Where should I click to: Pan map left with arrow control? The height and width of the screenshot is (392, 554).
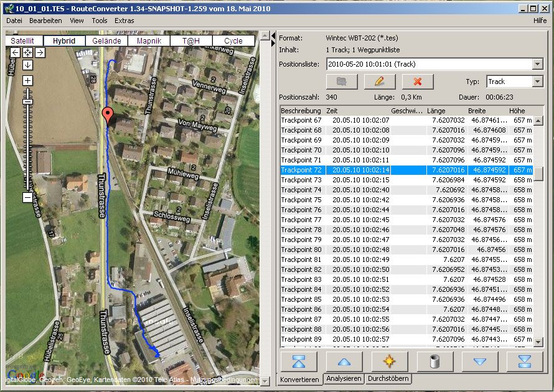tap(16, 53)
